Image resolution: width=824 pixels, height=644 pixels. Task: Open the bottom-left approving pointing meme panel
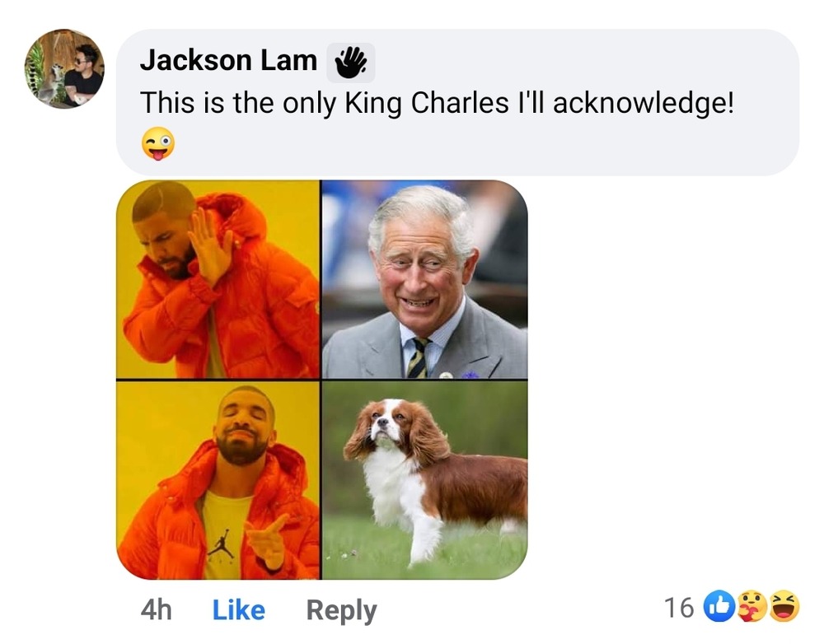click(218, 480)
